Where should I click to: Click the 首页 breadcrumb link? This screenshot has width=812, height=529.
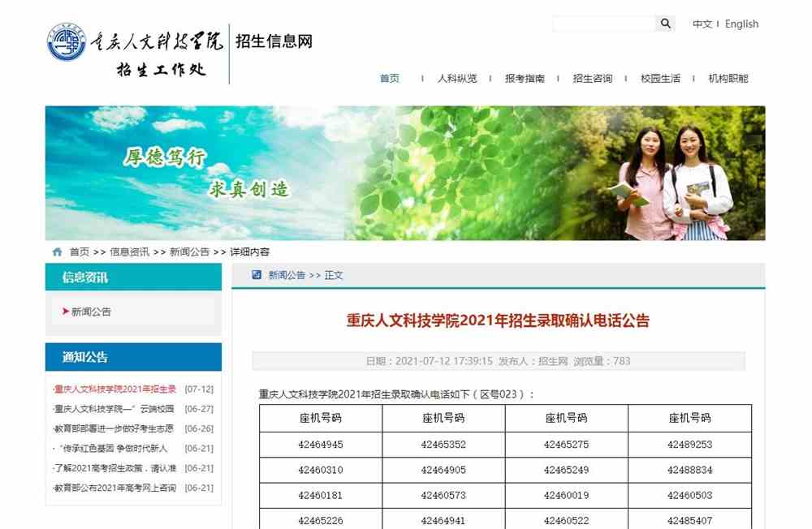coord(80,252)
